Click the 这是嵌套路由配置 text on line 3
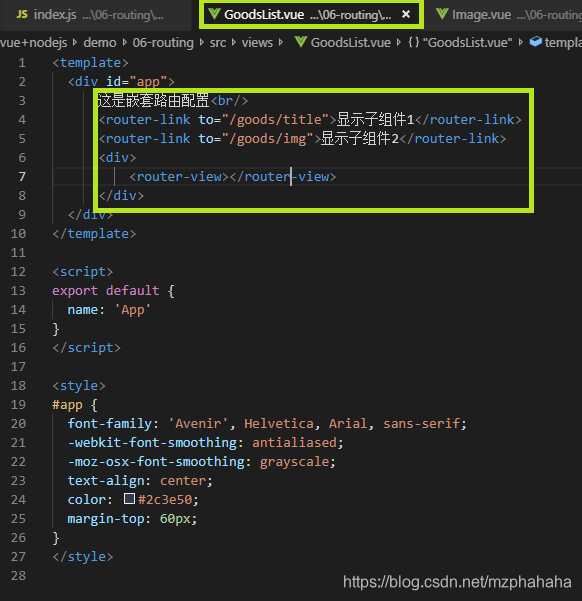 click(x=153, y=101)
